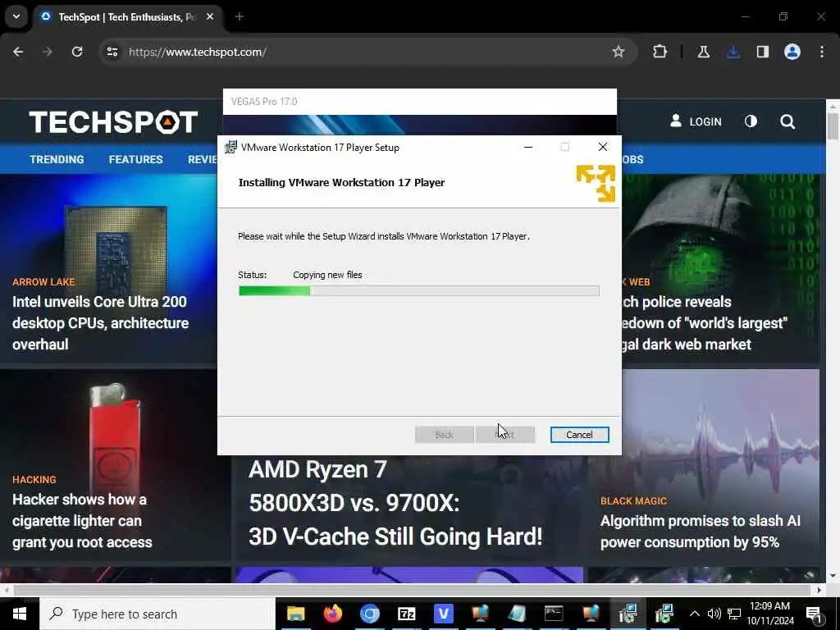Open the notification center icon
The height and width of the screenshot is (630, 840).
click(x=815, y=614)
